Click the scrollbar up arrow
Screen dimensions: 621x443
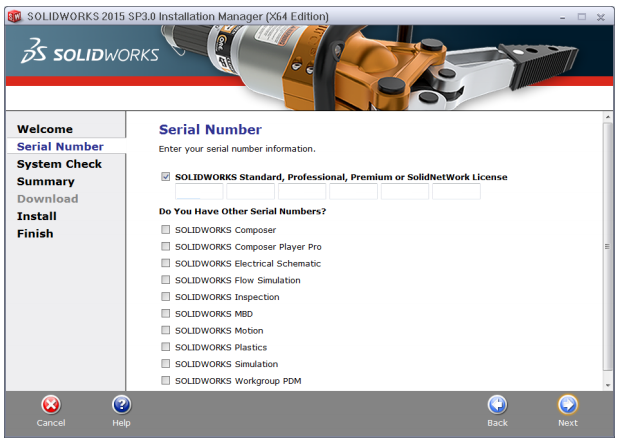tap(608, 117)
